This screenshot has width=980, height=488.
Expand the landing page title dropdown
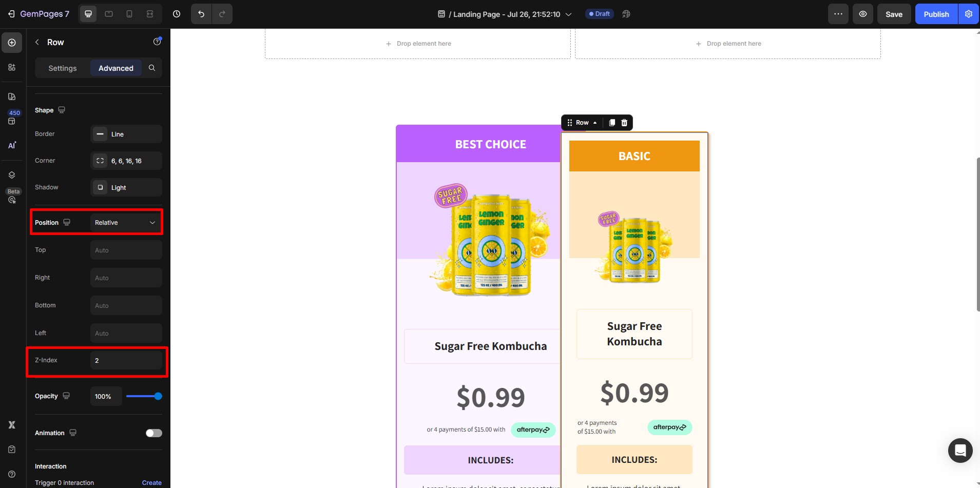click(x=568, y=14)
